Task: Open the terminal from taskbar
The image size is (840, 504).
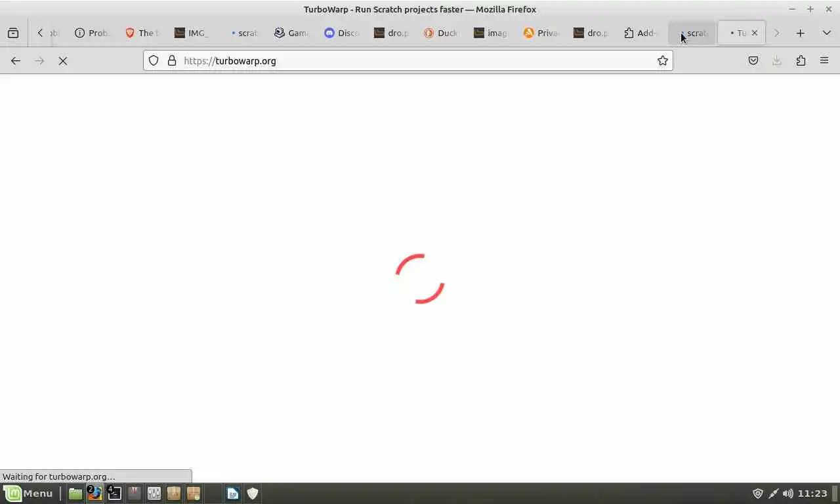Action: 115,493
